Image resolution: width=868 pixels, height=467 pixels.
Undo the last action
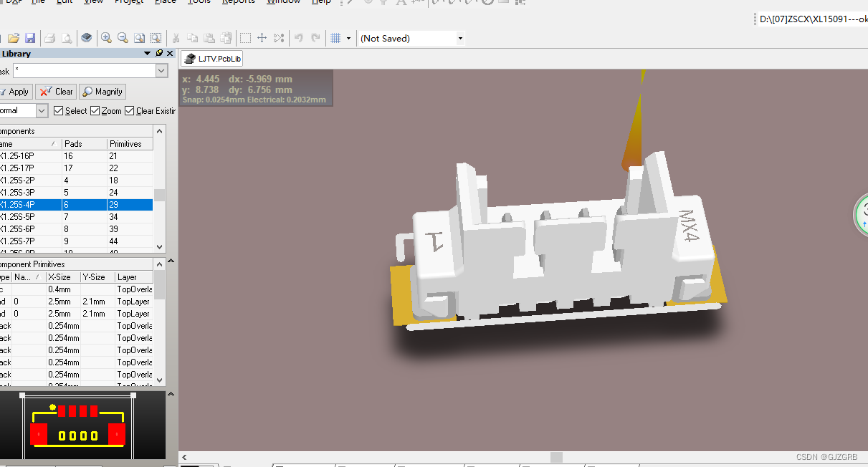pyautogui.click(x=299, y=37)
